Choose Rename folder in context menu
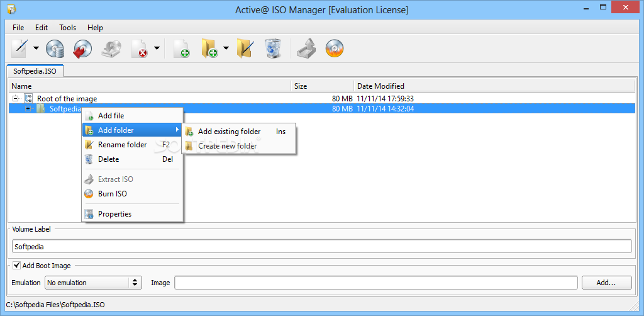The width and height of the screenshot is (644, 316). click(x=132, y=145)
